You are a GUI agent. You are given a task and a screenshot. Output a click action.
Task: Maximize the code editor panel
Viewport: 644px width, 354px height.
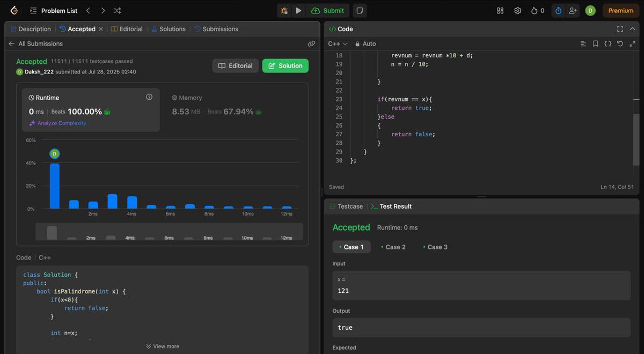pos(620,29)
